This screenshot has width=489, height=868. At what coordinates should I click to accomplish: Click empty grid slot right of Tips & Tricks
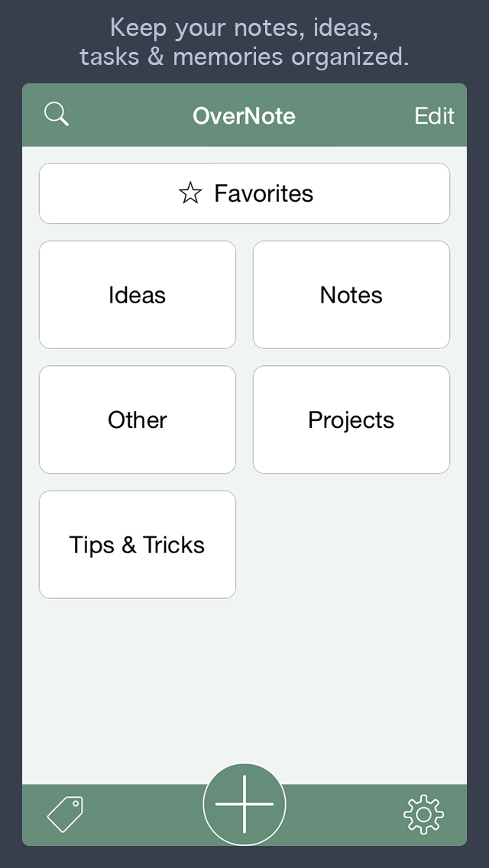tap(351, 545)
